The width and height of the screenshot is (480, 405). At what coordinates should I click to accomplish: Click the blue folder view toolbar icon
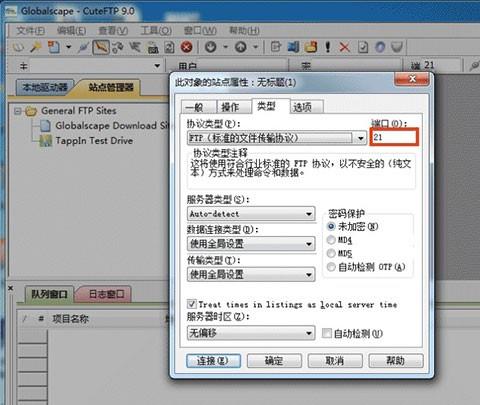(293, 47)
